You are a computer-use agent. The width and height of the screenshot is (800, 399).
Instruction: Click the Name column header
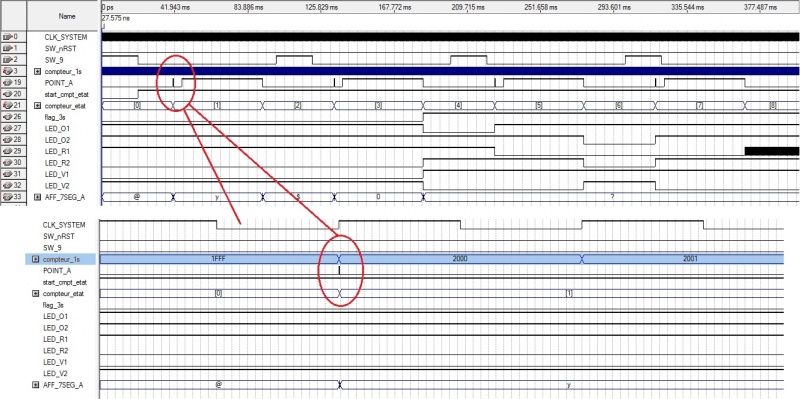(x=63, y=16)
